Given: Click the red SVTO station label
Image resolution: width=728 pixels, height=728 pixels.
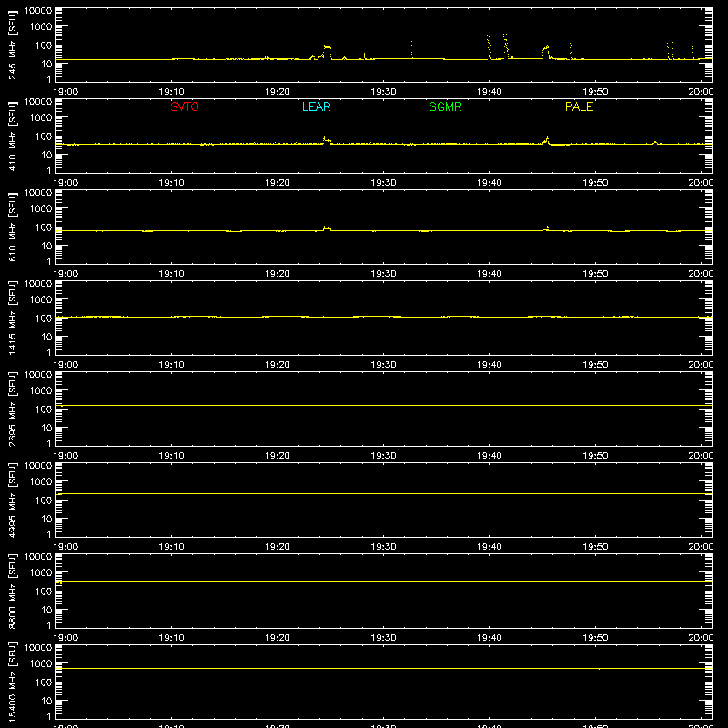Looking at the screenshot, I should [185, 106].
